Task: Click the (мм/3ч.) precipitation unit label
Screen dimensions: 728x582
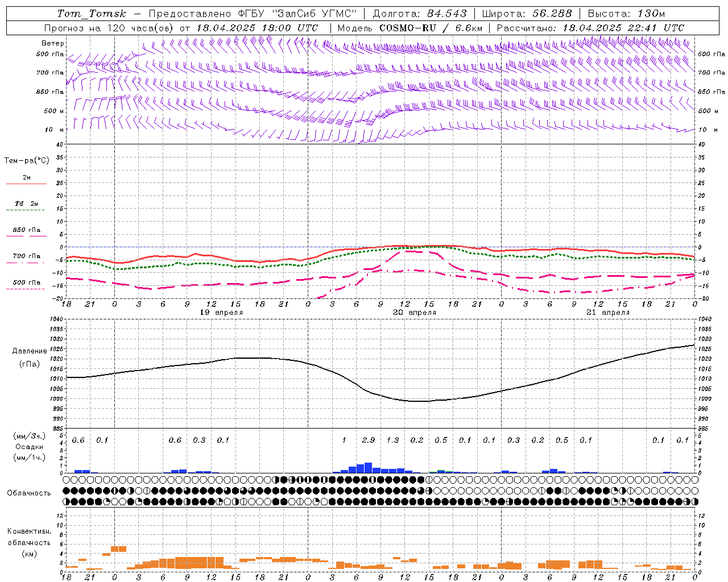Action: [28, 436]
